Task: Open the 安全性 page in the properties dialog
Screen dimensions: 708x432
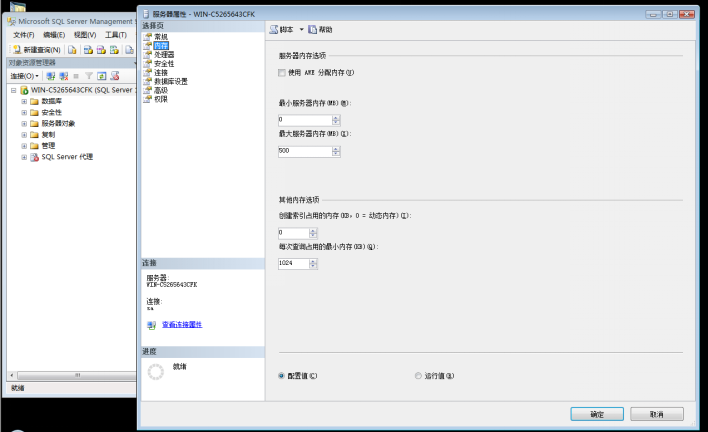Action: click(x=164, y=64)
